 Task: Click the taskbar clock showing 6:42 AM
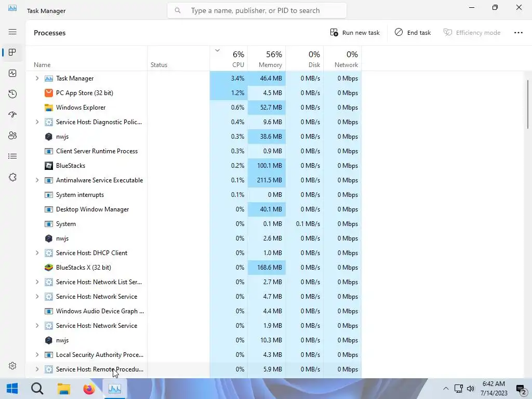[x=494, y=389]
